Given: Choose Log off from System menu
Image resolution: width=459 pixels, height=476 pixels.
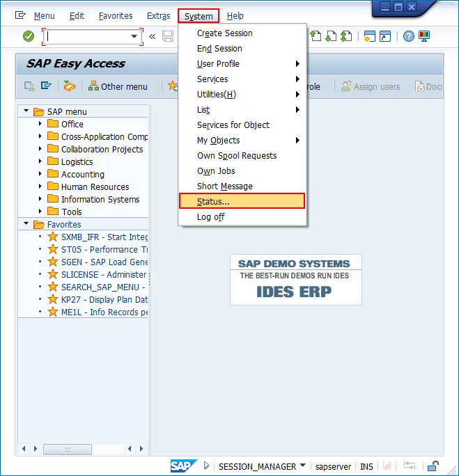Looking at the screenshot, I should tap(242, 216).
